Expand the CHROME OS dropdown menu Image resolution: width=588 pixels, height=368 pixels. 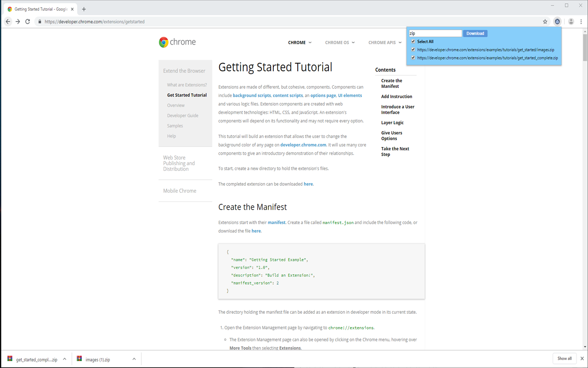[x=340, y=42]
